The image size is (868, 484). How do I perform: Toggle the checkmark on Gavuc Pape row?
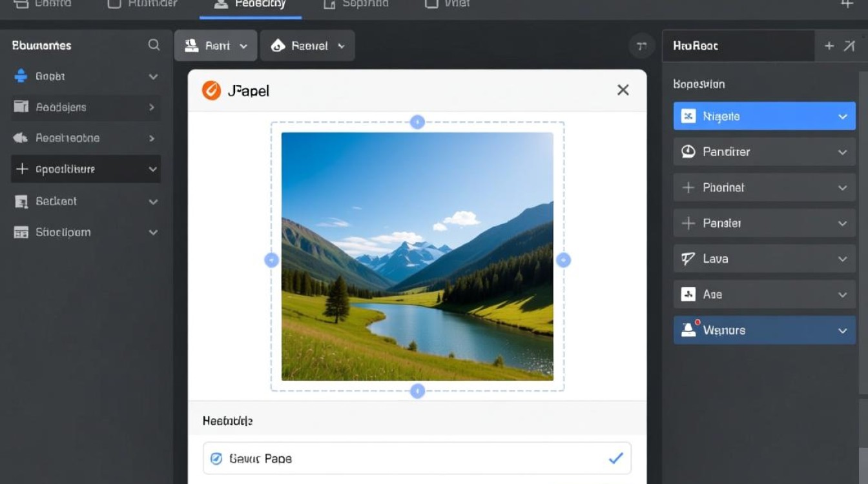coord(615,458)
